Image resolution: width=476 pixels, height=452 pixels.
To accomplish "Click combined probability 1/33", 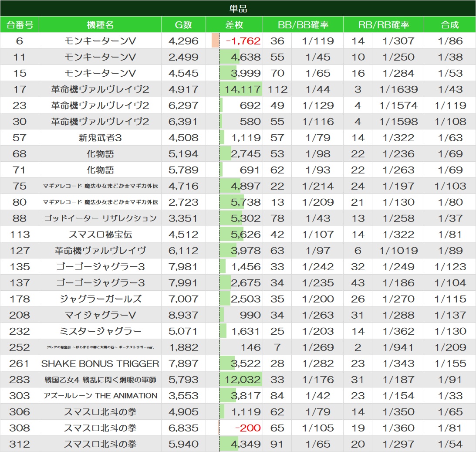I will pyautogui.click(x=450, y=395).
